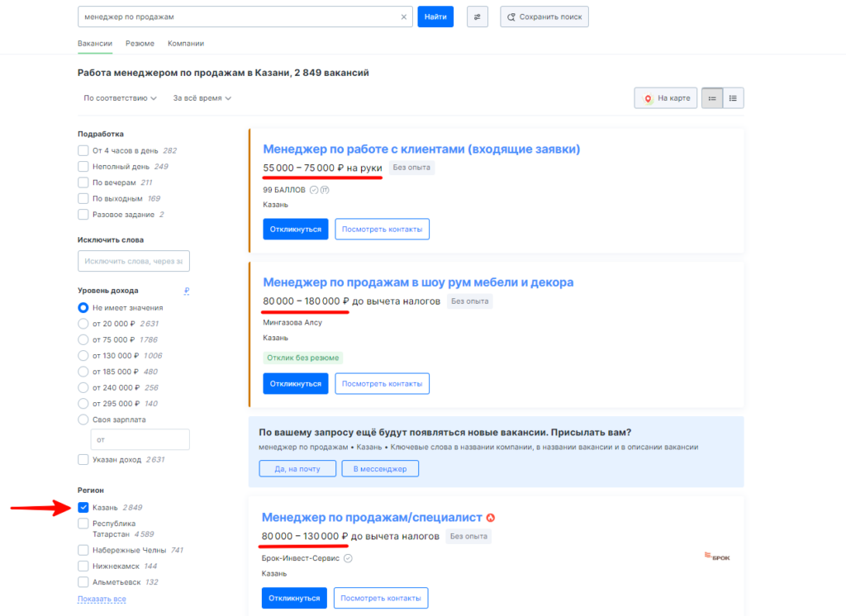846x616 pixels.
Task: Expand region list via Показать все
Action: pyautogui.click(x=102, y=599)
